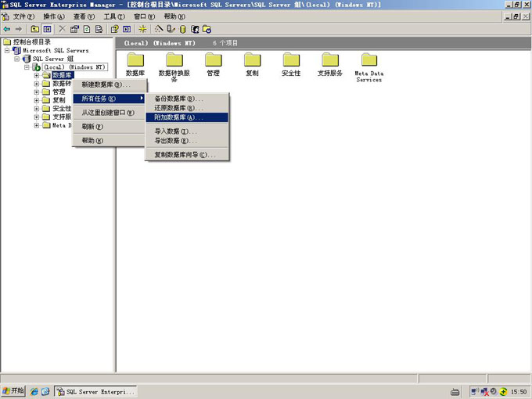This screenshot has height=399, width=532.
Task: Select 所有任务 in the context menu
Action: point(110,99)
